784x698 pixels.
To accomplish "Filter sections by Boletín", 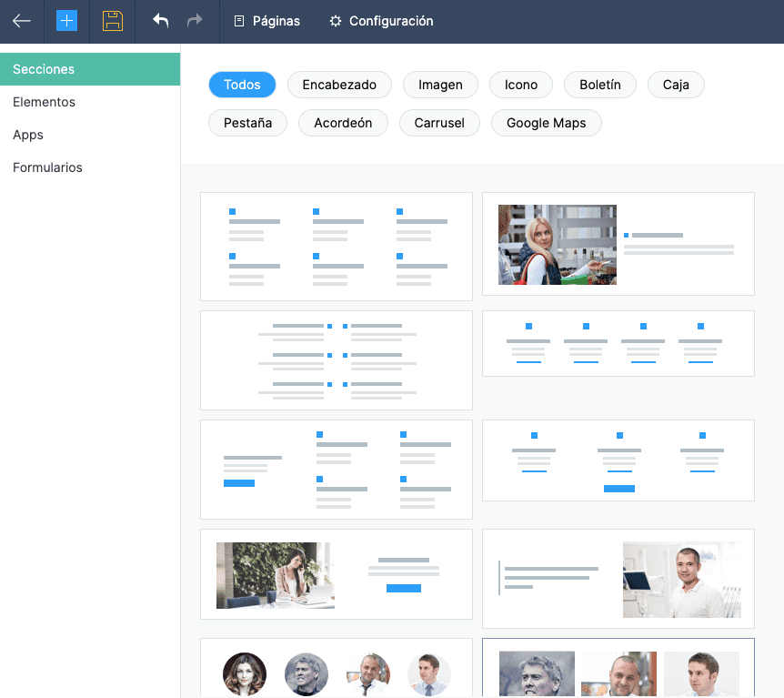I will 600,85.
